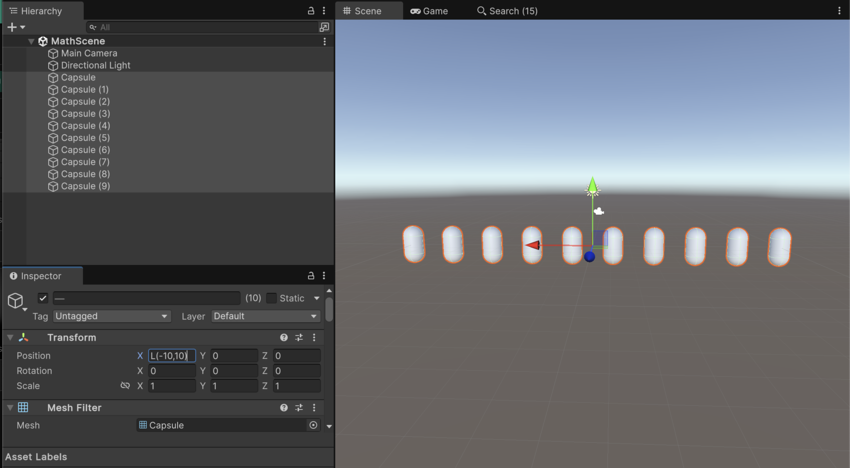The height and width of the screenshot is (468, 850).
Task: Click the green Y-axis gizmo arrow
Action: [592, 187]
